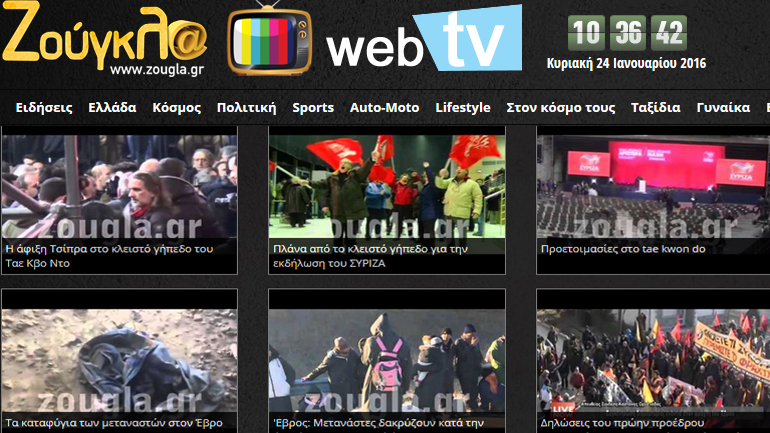Open headline Έβρος: Μετανάστες δακρύζουν
Screen dimensions: 770x433
(379, 423)
